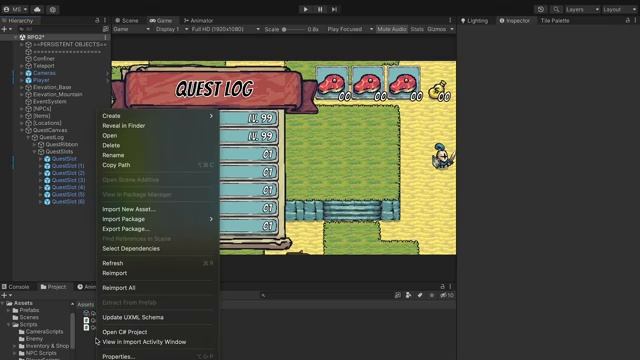
Task: Click the Project search-by-type icon
Action: pos(408,295)
